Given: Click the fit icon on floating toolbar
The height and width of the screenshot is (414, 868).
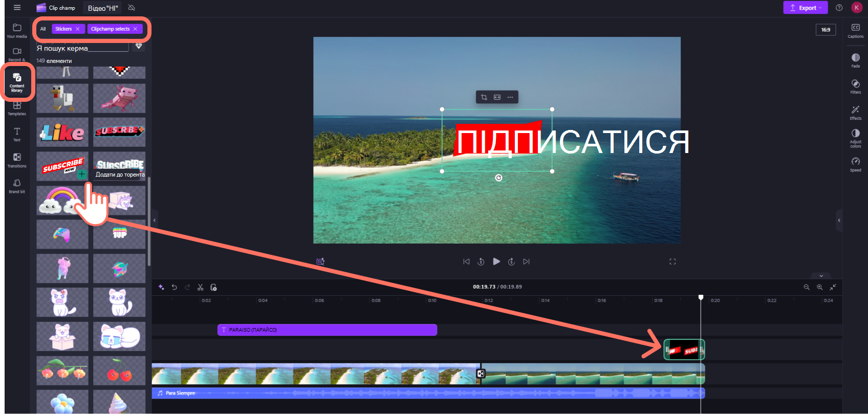Looking at the screenshot, I should tap(497, 97).
